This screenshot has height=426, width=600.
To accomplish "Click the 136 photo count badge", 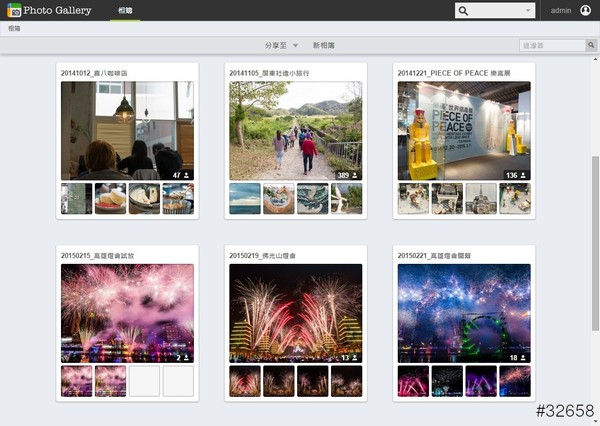I will click(x=516, y=175).
